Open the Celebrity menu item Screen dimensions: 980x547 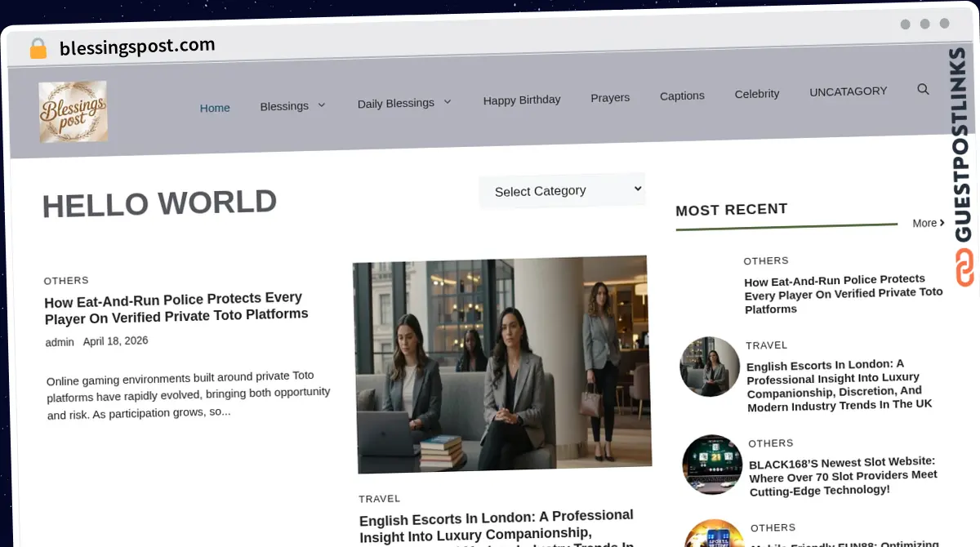point(757,94)
